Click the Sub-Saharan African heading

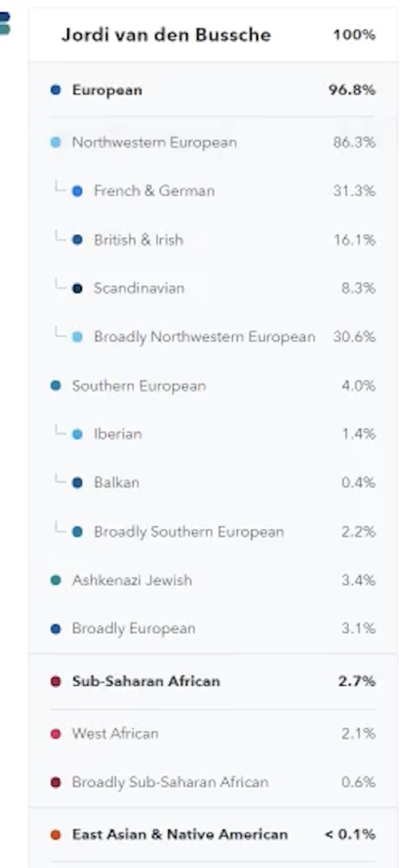[146, 681]
